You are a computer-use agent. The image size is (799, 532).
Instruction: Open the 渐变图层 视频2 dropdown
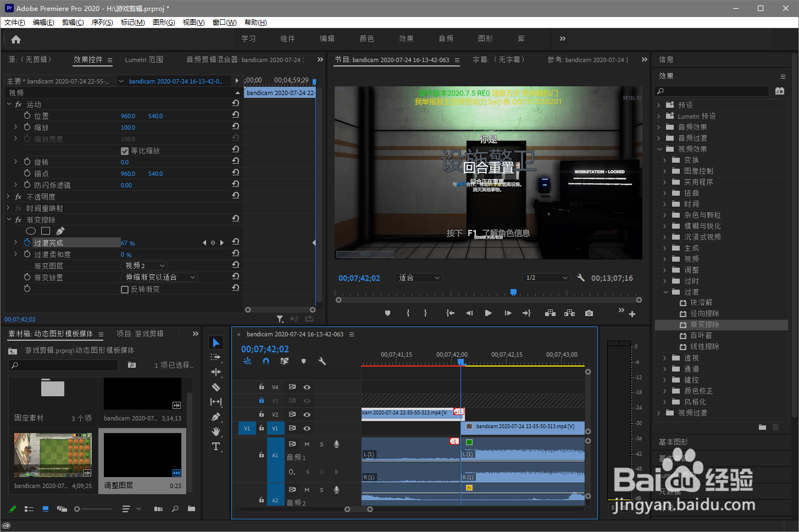pos(143,265)
